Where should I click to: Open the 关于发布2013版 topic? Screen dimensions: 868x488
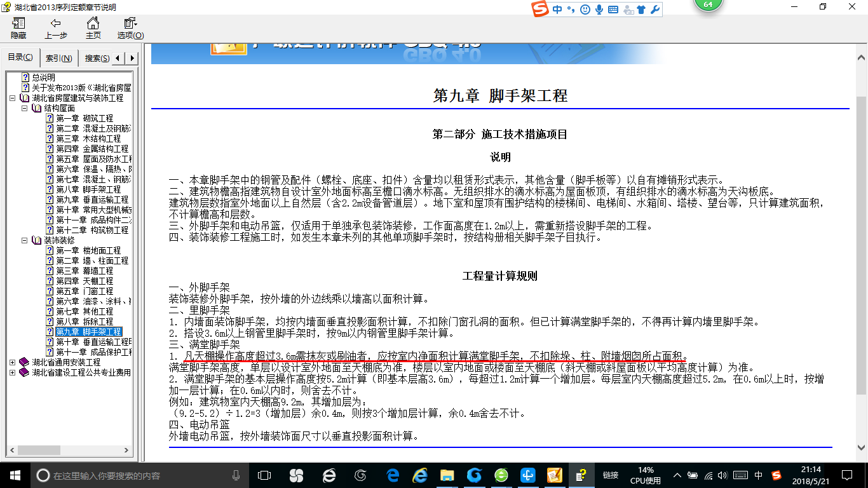(81, 88)
